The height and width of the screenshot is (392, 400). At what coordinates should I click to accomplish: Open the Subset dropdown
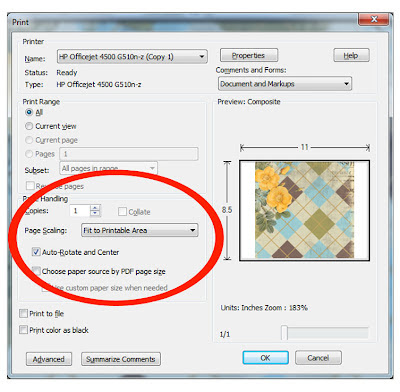click(x=108, y=168)
